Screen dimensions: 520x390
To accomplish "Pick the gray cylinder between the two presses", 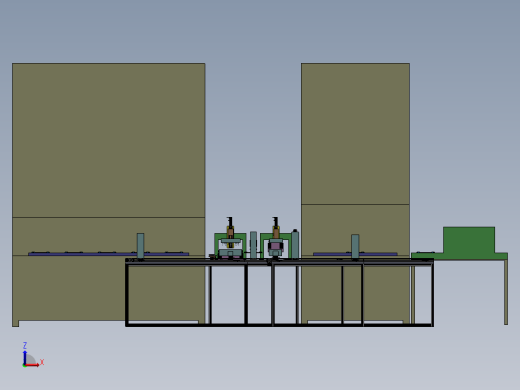I will pyautogui.click(x=253, y=245).
